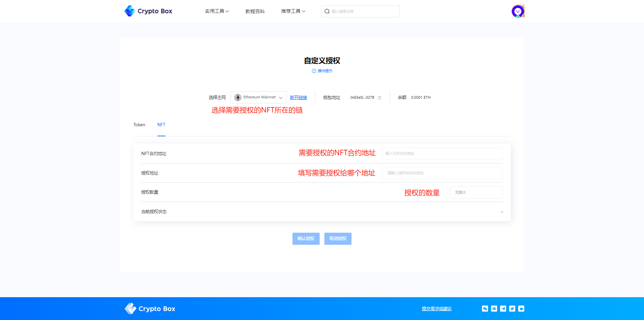This screenshot has height=320, width=644.
Task: Click the balance value 0.0001 ETH
Action: point(421,98)
